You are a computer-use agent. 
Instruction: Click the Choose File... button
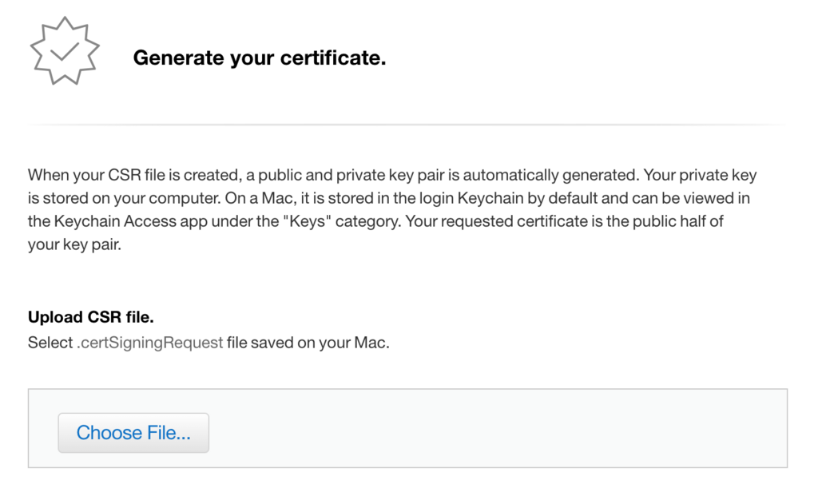click(x=133, y=433)
